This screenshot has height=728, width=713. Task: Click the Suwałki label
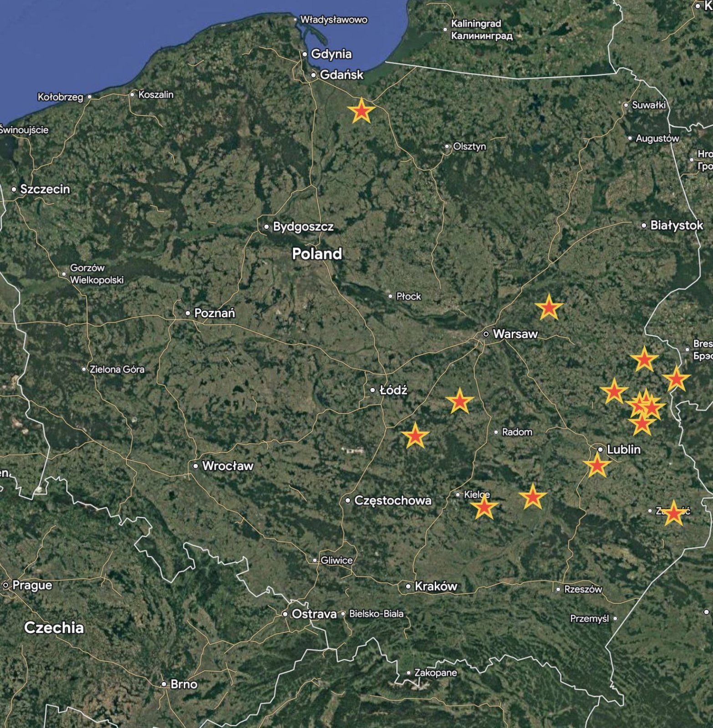pos(649,105)
